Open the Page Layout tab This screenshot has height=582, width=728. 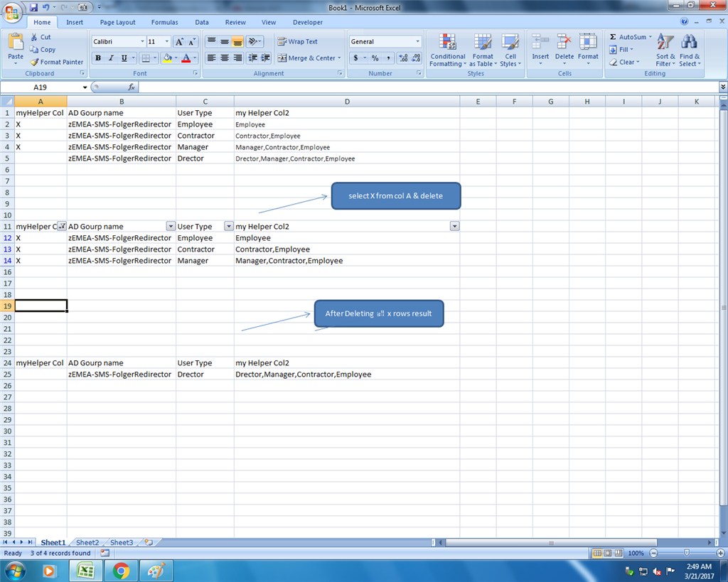[x=117, y=22]
